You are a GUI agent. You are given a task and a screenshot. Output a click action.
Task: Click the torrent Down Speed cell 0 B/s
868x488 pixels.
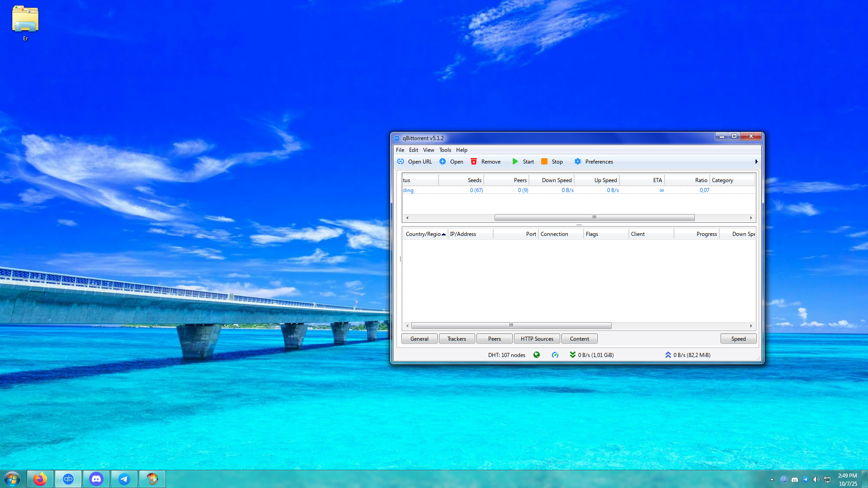click(568, 190)
